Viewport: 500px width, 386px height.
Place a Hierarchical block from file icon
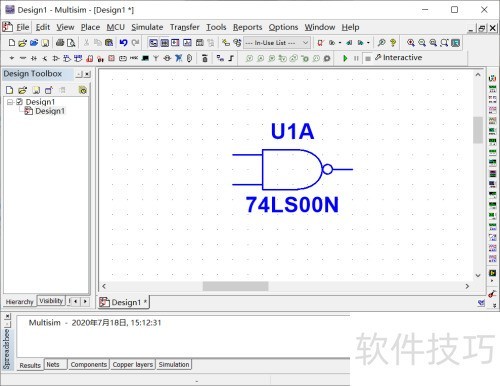220,58
